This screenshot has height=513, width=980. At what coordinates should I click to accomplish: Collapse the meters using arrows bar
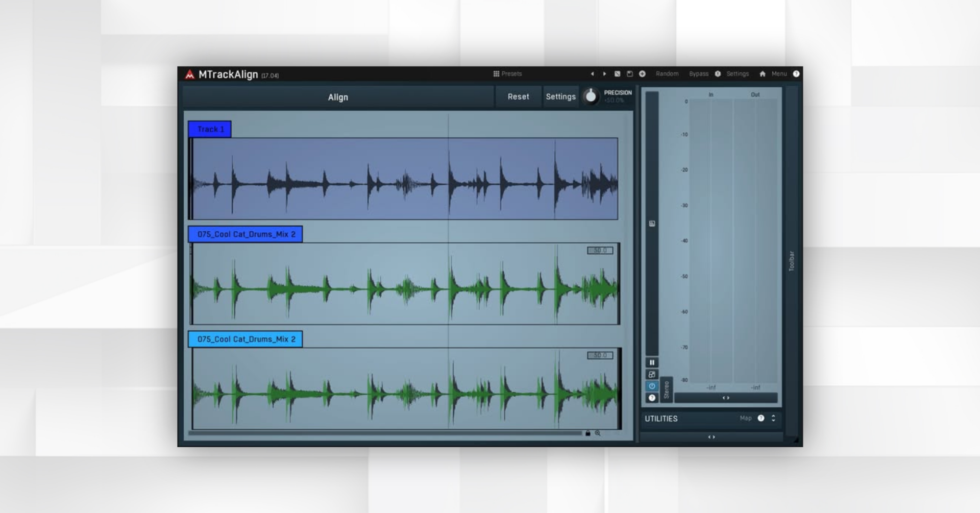[726, 398]
